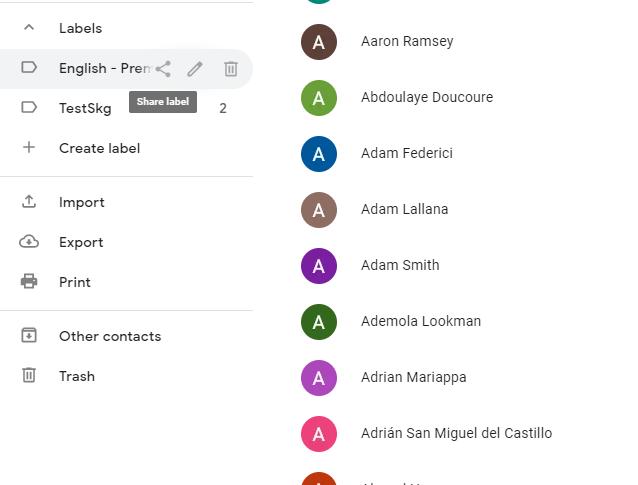Viewport: 638px width, 485px height.
Task: Open the Other contacts page
Action: [x=110, y=336]
